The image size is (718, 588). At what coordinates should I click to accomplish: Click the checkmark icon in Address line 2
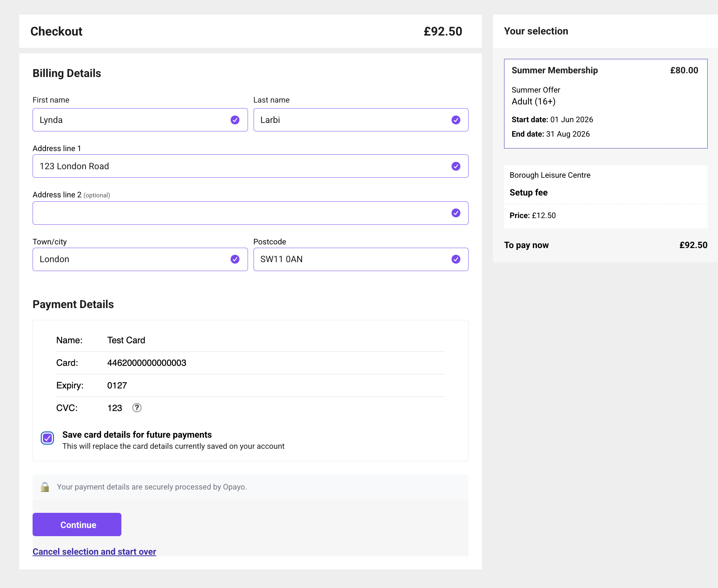click(x=456, y=213)
